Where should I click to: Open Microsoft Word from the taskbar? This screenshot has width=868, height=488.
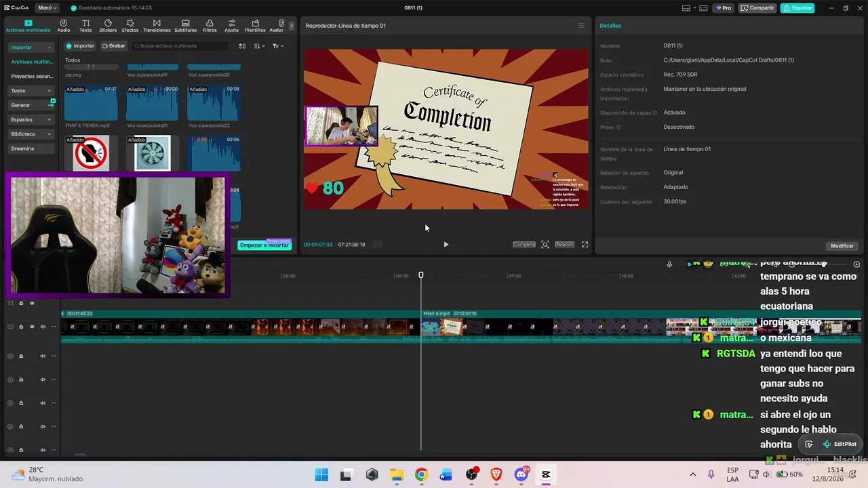[446, 474]
